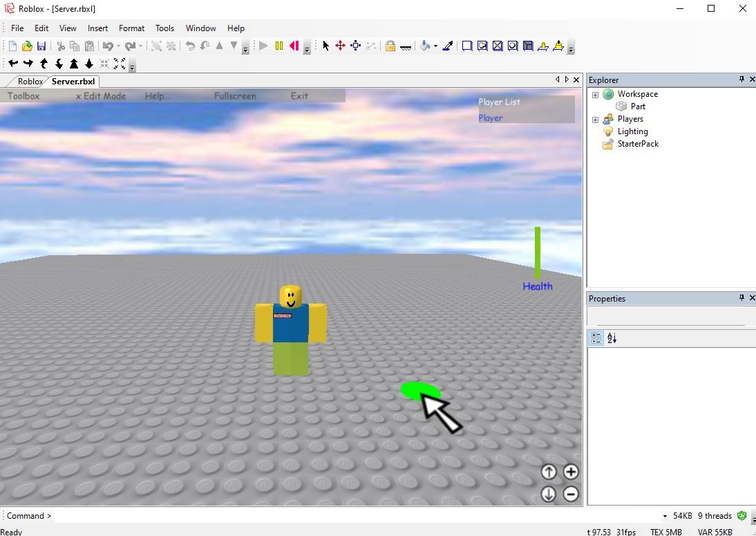Select the Studs surface tool

click(x=513, y=46)
